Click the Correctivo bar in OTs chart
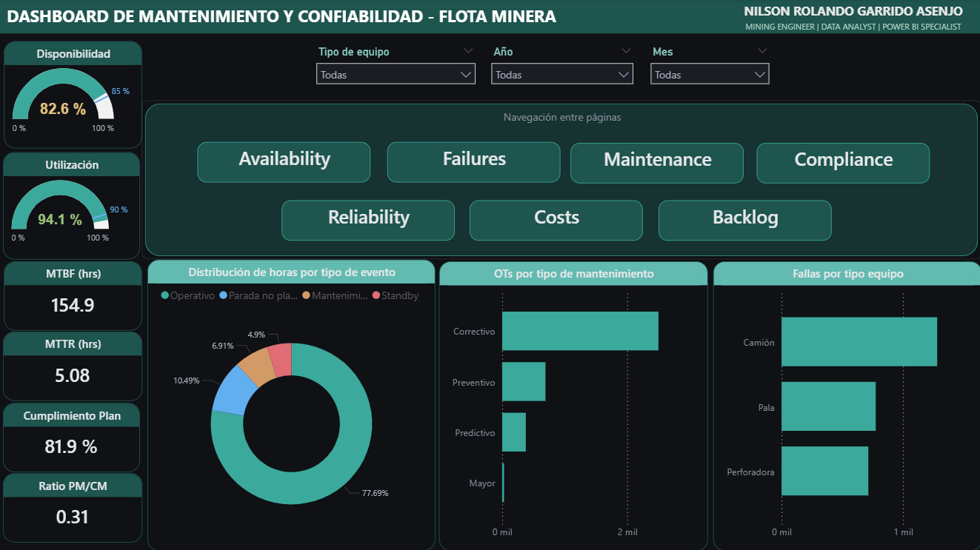980x550 pixels. (x=580, y=331)
